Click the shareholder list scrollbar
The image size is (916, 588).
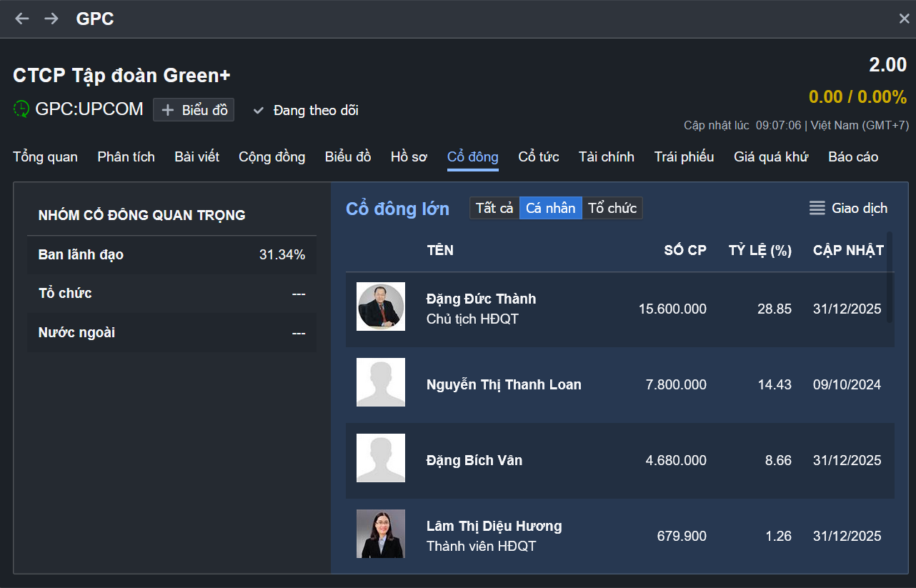coord(890,276)
